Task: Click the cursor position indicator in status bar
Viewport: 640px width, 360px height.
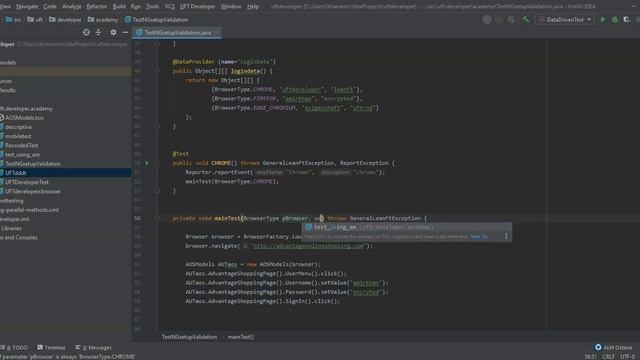Action: pos(590,356)
